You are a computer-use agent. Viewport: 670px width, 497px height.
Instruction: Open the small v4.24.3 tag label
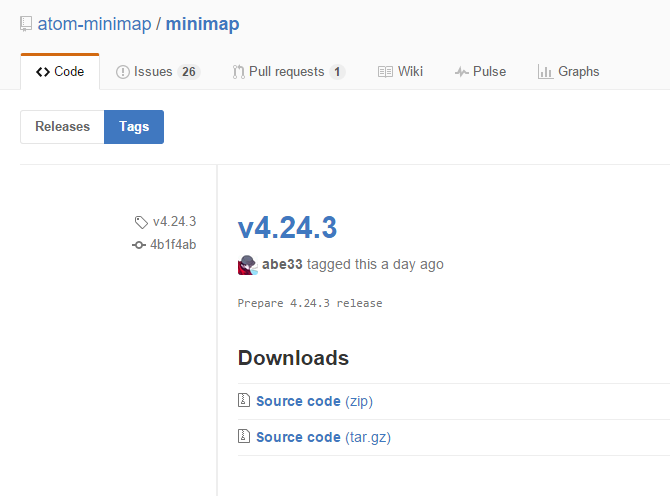pyautogui.click(x=174, y=221)
